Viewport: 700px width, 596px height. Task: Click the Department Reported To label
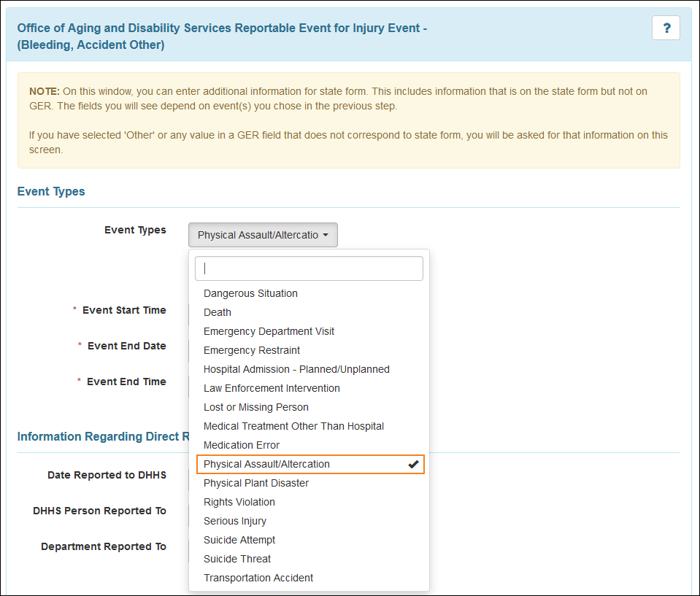pyautogui.click(x=104, y=546)
